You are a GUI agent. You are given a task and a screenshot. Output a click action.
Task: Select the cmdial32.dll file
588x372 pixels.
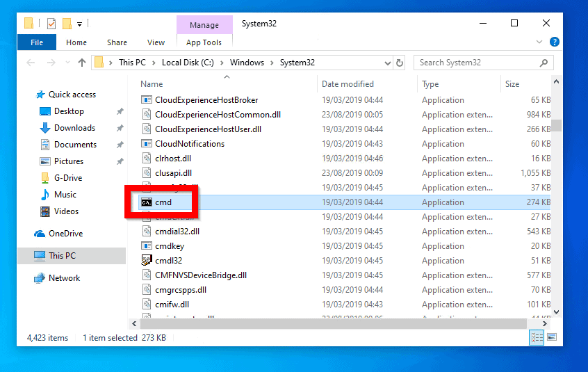tap(177, 232)
